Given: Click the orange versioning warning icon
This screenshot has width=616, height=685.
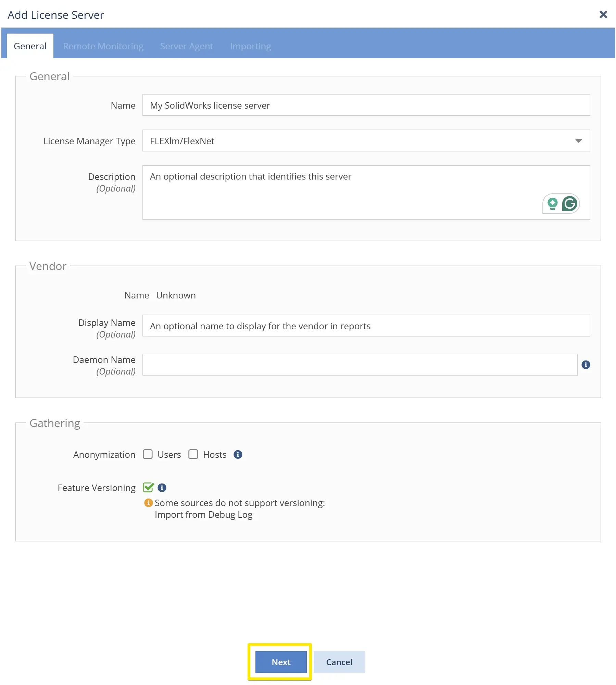Looking at the screenshot, I should pos(148,503).
